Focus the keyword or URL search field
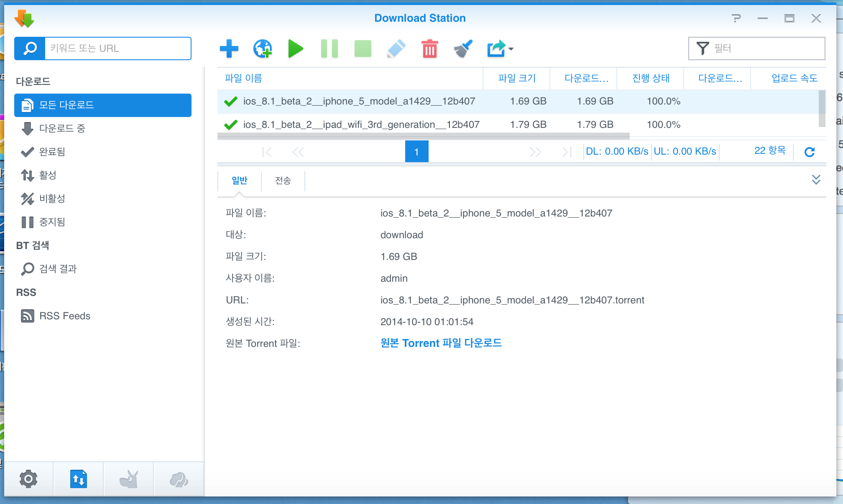Screen dimensions: 843x504 point(118,48)
